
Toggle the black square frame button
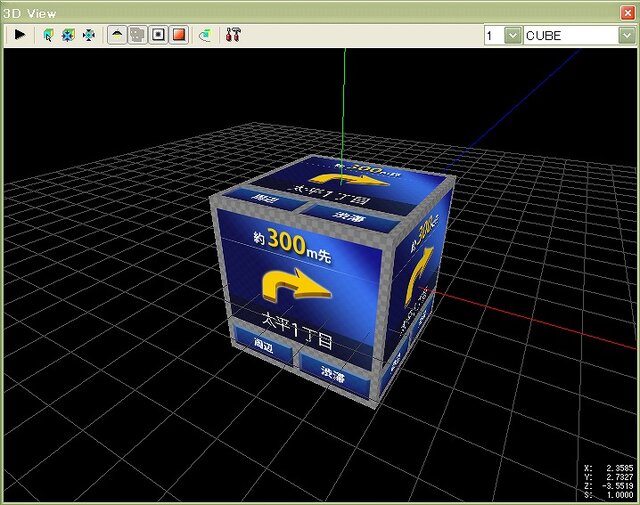click(x=158, y=35)
